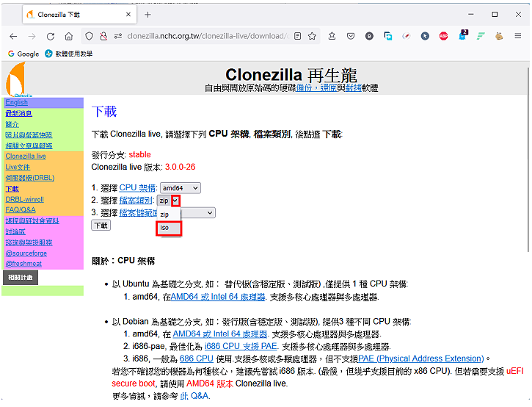Image resolution: width=532 pixels, height=407 pixels.
Task: Open 照片與螢幕快照 sidebar link
Action: [x=29, y=135]
